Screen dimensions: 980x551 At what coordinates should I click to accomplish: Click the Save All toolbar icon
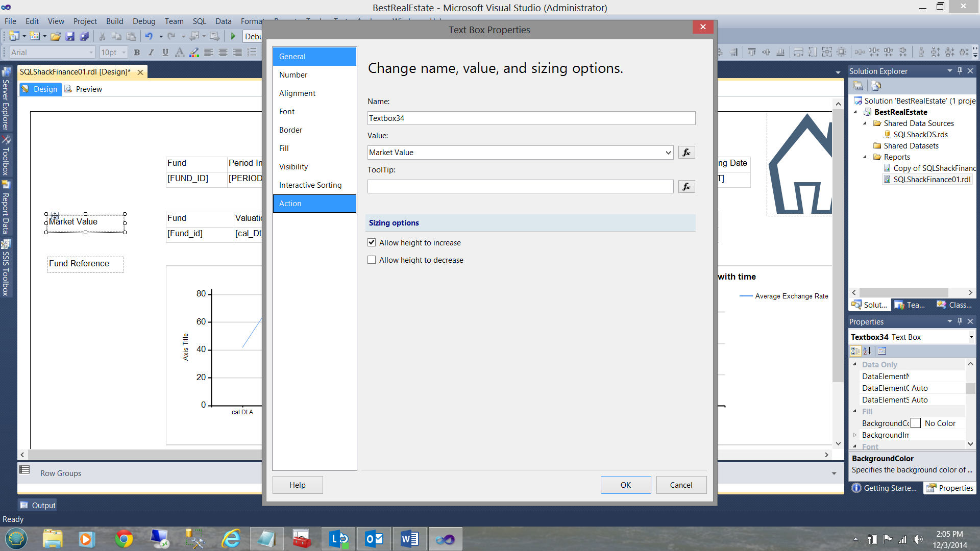[84, 36]
